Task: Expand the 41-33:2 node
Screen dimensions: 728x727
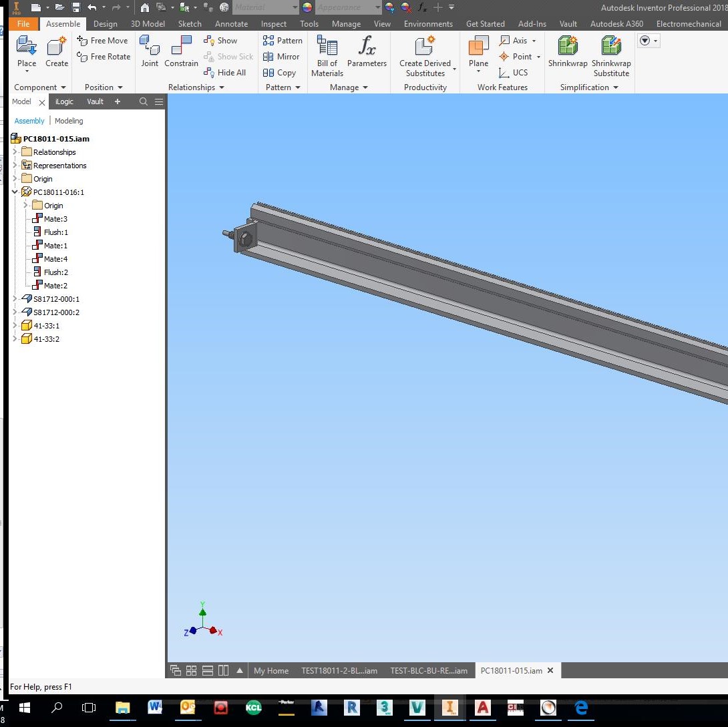Action: pos(15,338)
